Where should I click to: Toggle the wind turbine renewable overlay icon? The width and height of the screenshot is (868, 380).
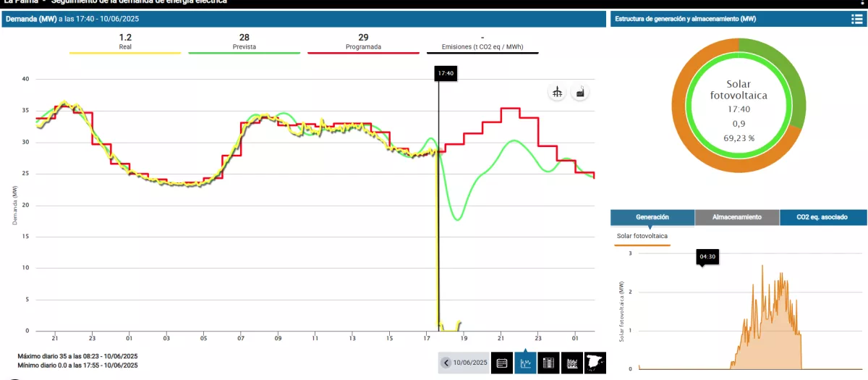coord(557,92)
